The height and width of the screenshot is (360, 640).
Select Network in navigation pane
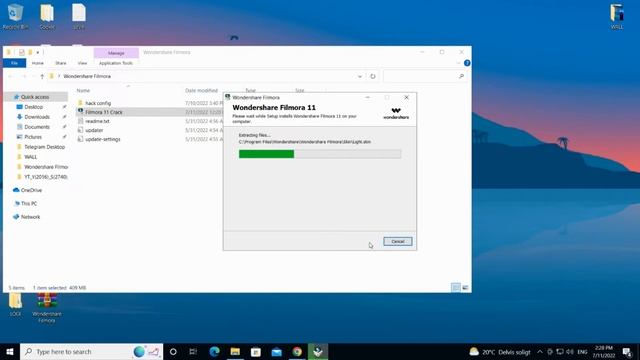point(30,217)
